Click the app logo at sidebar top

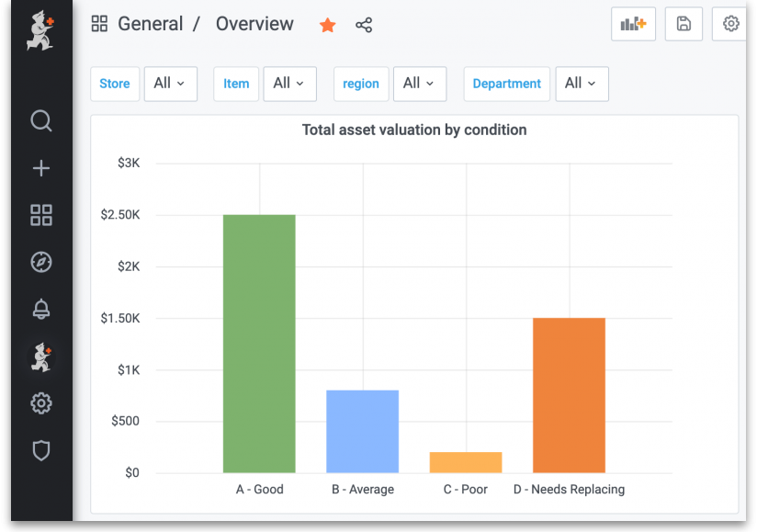coord(40,29)
